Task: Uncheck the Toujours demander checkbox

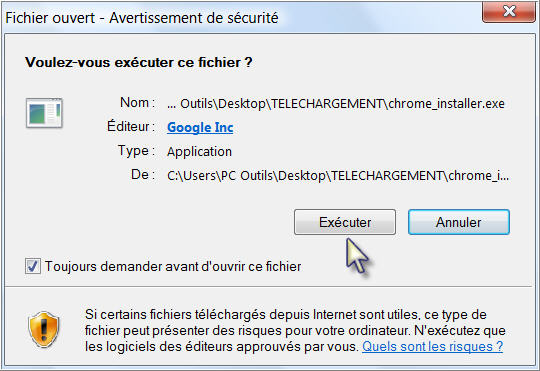Action: point(33,266)
